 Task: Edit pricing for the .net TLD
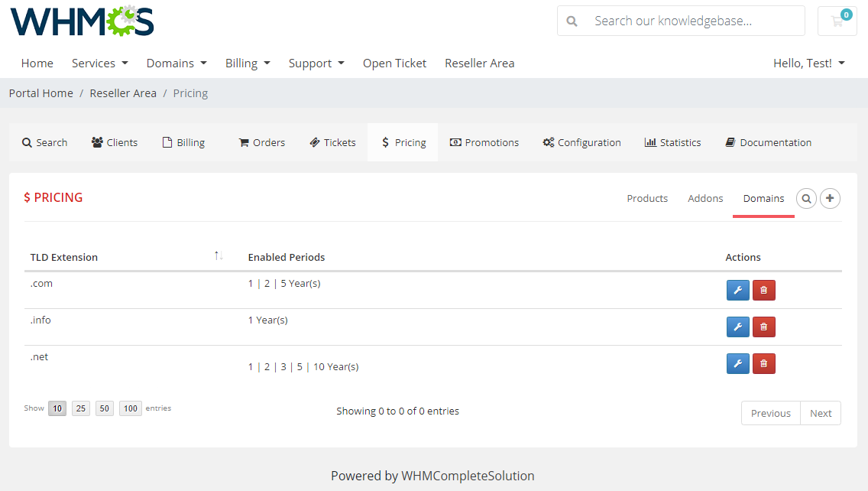click(x=737, y=363)
